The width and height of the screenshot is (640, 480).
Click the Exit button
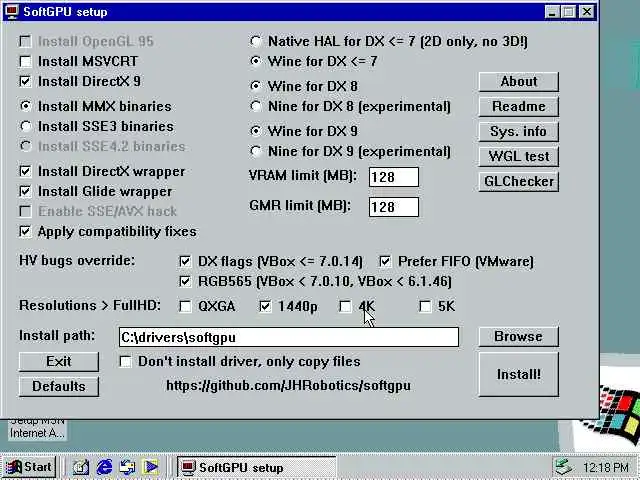tap(59, 362)
